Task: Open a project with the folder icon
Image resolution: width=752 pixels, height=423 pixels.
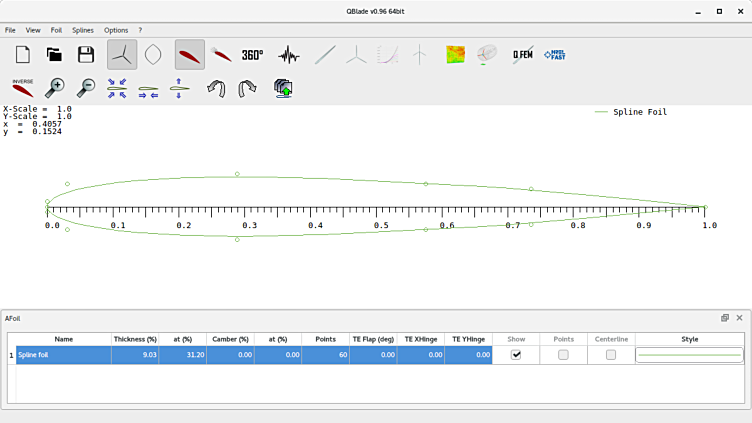Action: (54, 55)
